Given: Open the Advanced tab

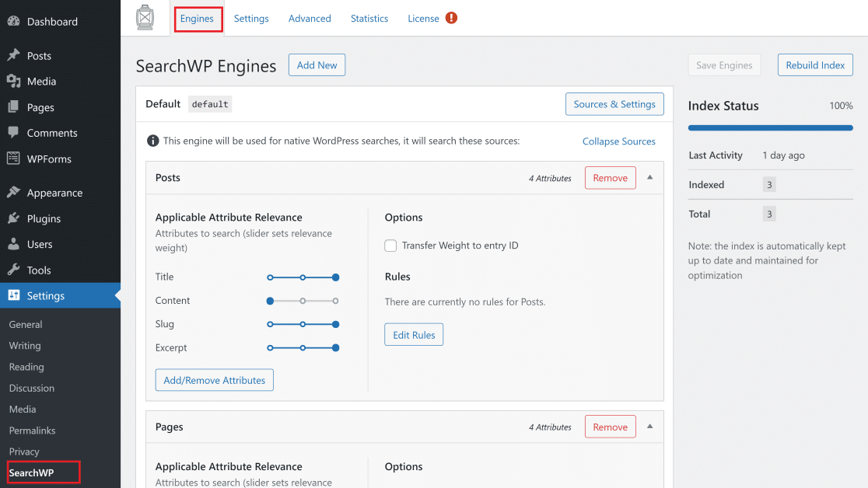Looking at the screenshot, I should click(310, 18).
